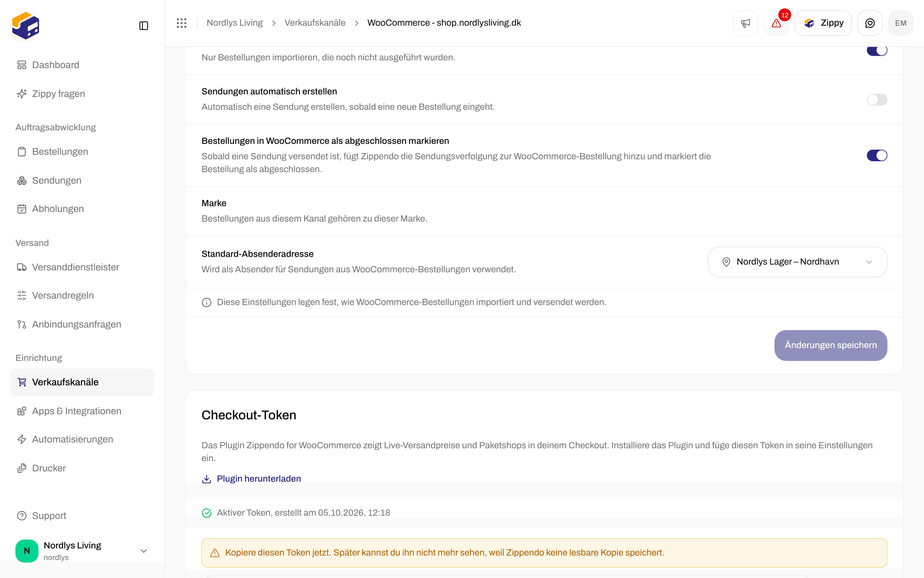924x578 pixels.
Task: Click Änderungen speichern button
Action: (830, 345)
